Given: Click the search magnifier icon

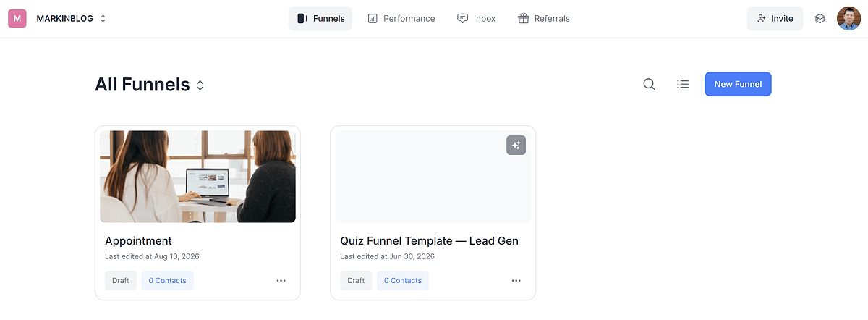Looking at the screenshot, I should pos(649,84).
